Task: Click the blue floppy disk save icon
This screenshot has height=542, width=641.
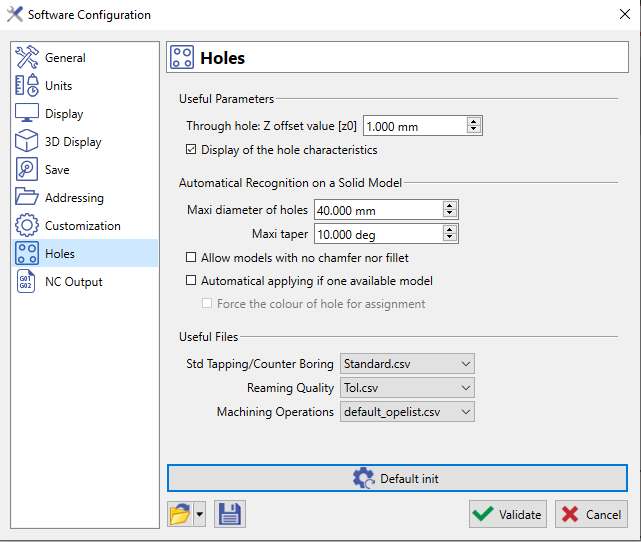Action: 229,514
